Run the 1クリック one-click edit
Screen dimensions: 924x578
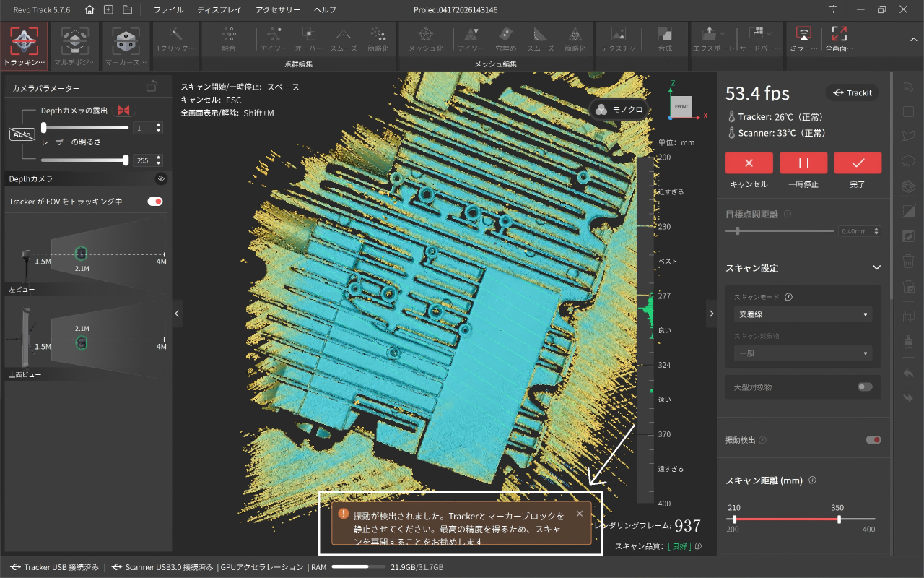(174, 40)
